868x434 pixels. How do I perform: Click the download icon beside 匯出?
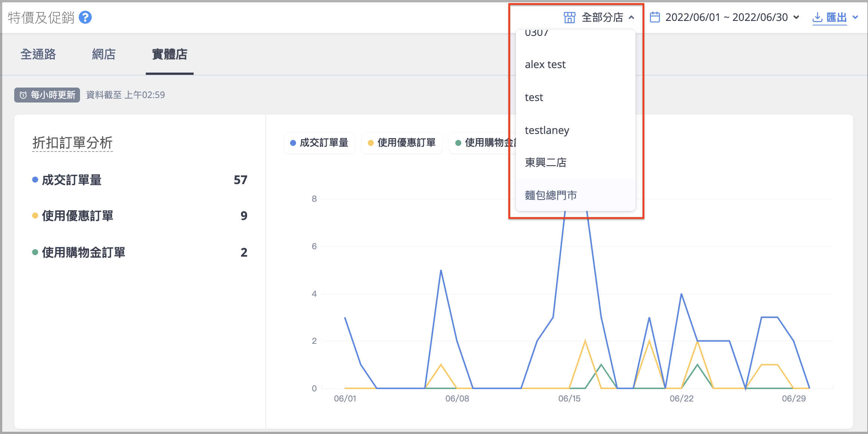tap(818, 17)
